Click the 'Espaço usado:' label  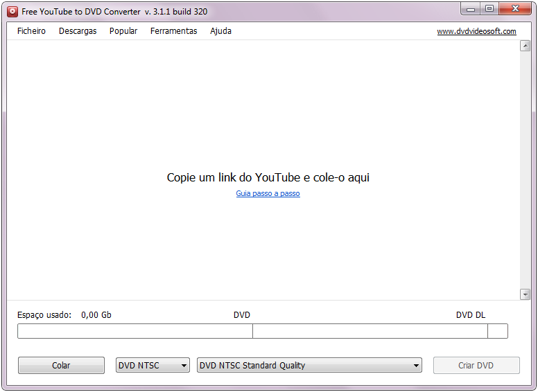(x=44, y=315)
